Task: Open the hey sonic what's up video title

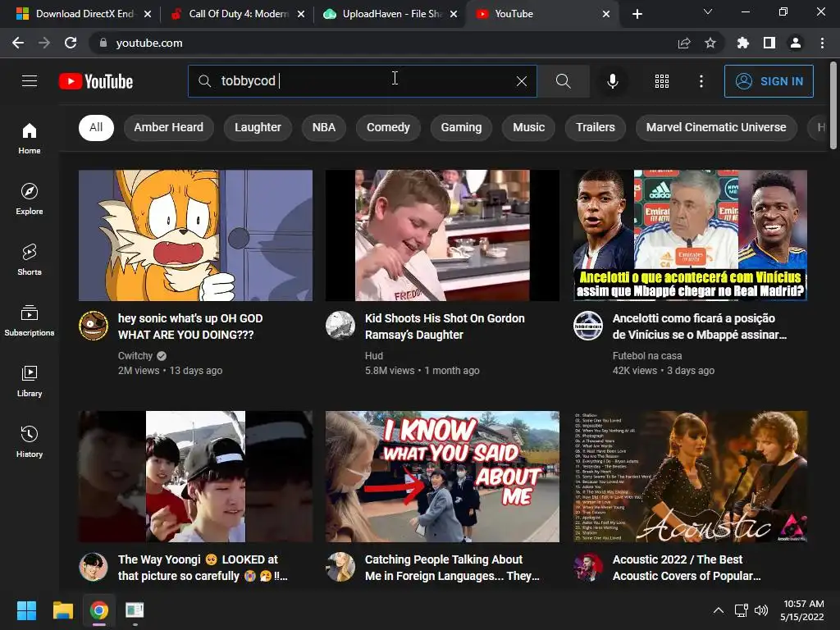Action: [190, 326]
